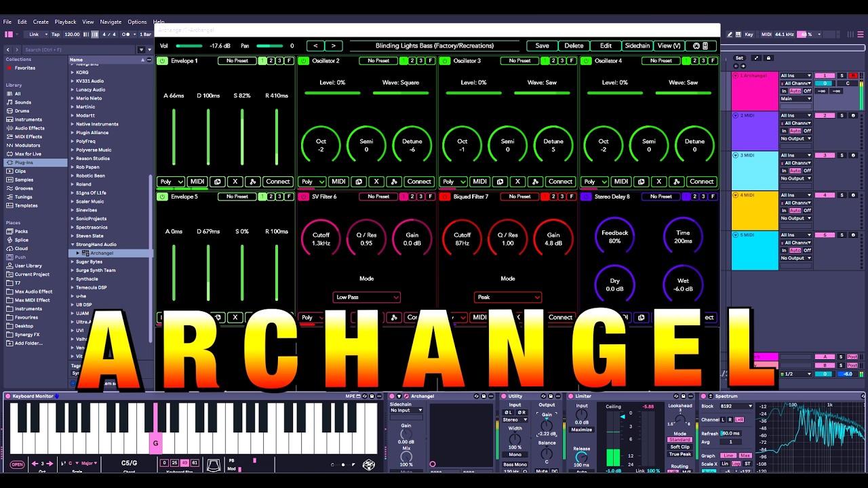Click duplicate icon in Envelope 1 module
Screen dimensions: 868x488
click(218, 182)
